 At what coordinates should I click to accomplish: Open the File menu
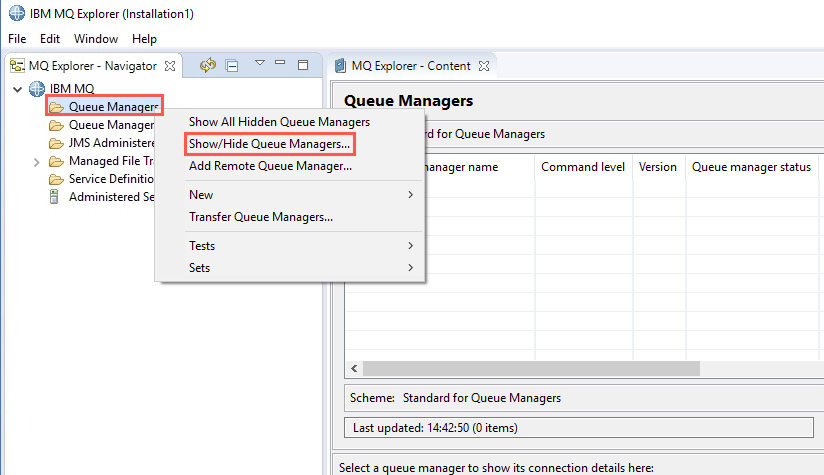(x=17, y=39)
